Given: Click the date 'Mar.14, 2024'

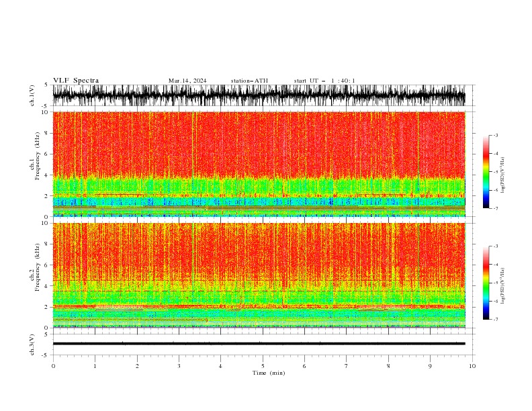Looking at the screenshot, I should [187, 81].
